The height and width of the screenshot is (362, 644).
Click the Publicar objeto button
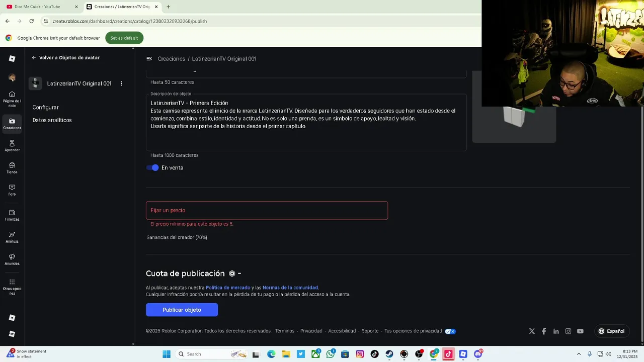[x=182, y=310]
